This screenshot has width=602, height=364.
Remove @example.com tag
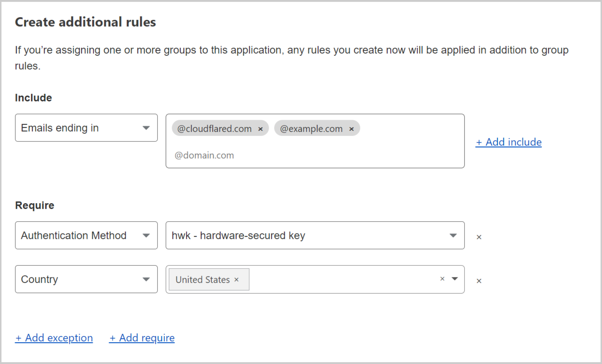tap(352, 129)
